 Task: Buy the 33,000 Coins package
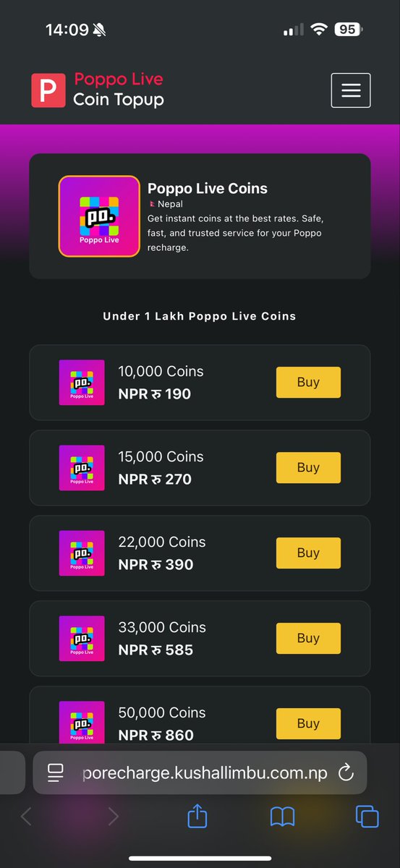pos(308,638)
